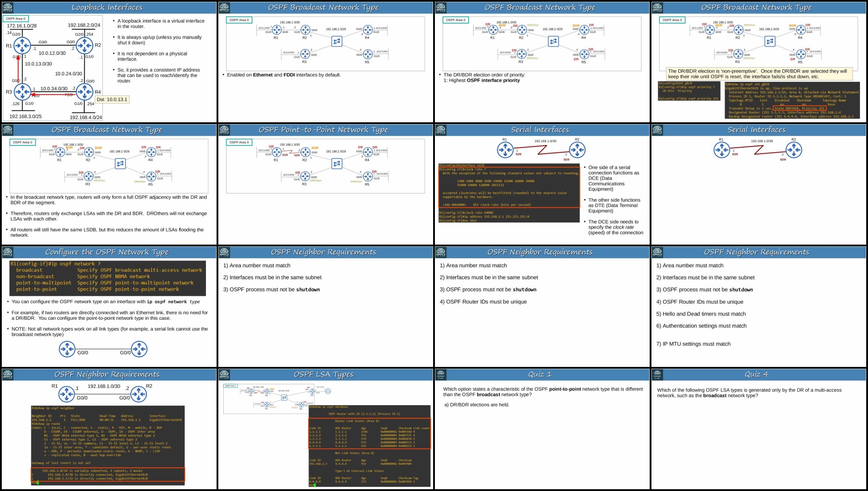Click the R4 router icon in Loopback slide
This screenshot has width=868, height=491.
click(85, 92)
